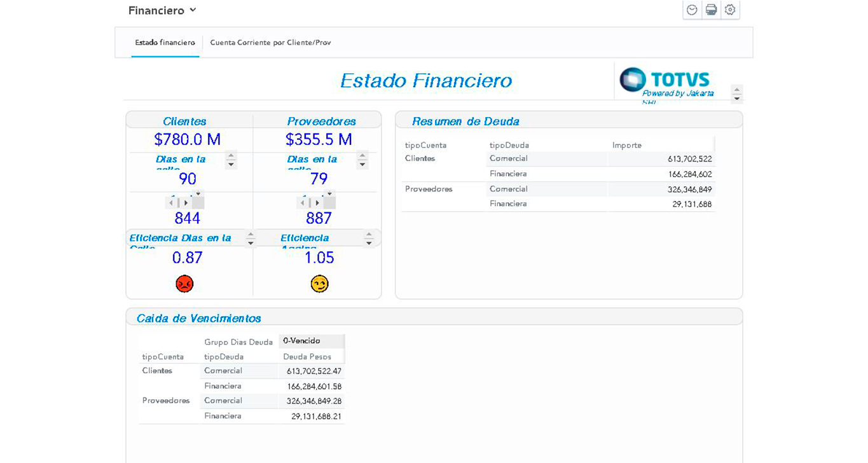Click the TOTVS logo
Image resolution: width=868 pixels, height=463 pixels.
point(665,79)
